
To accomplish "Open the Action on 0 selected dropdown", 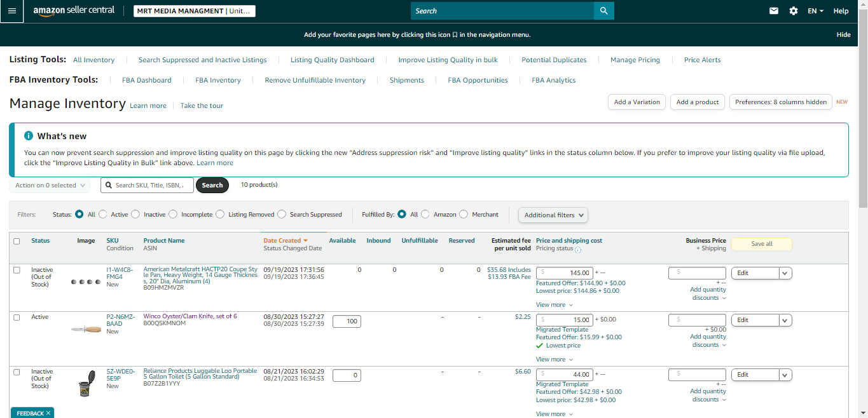I will click(50, 185).
